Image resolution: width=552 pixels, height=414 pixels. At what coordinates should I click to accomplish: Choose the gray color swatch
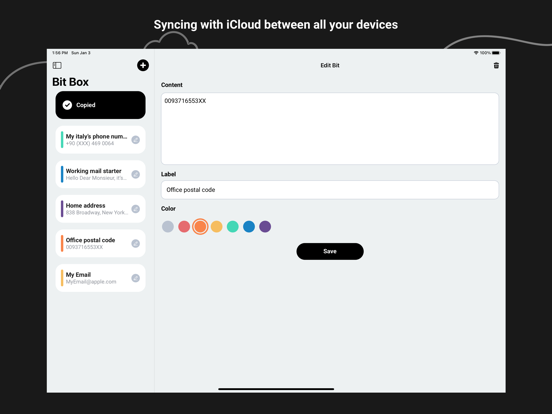coord(168,226)
